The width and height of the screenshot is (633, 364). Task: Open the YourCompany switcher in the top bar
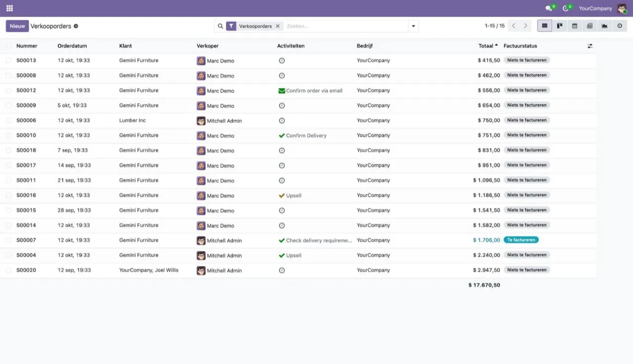point(595,8)
